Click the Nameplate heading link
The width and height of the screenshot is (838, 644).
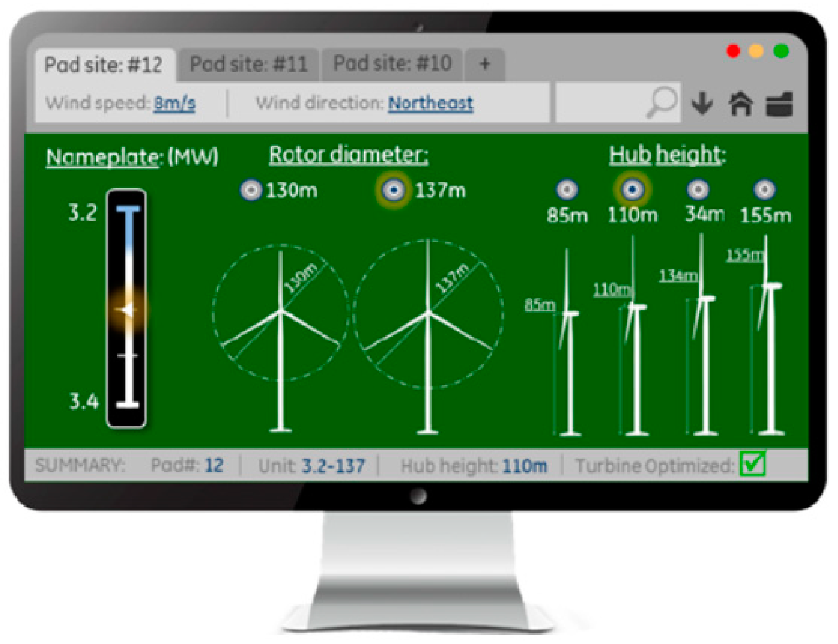pyautogui.click(x=102, y=157)
